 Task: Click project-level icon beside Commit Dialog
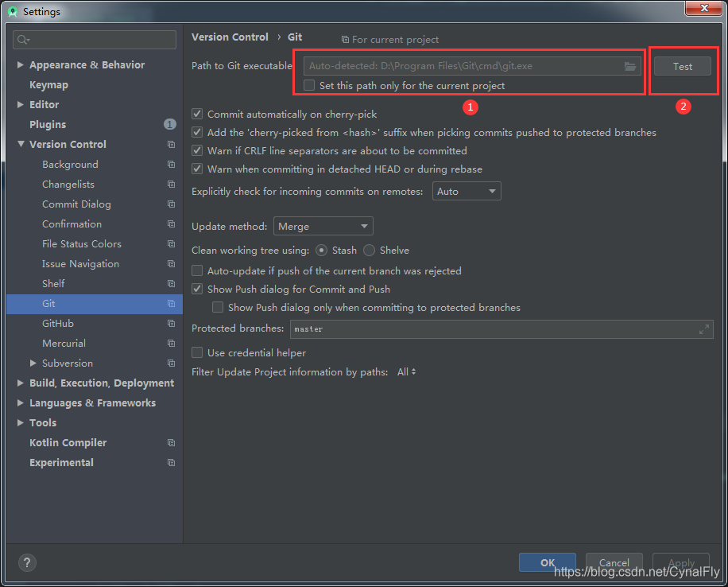point(172,204)
